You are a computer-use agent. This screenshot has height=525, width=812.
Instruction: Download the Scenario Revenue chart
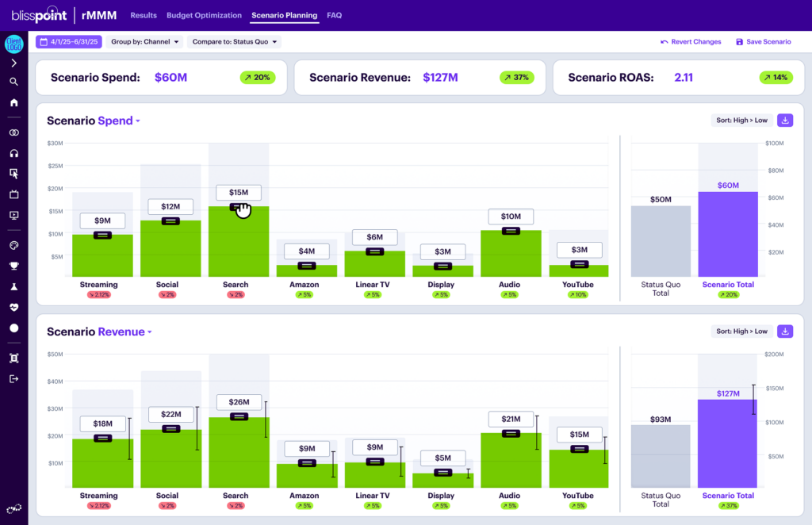785,331
